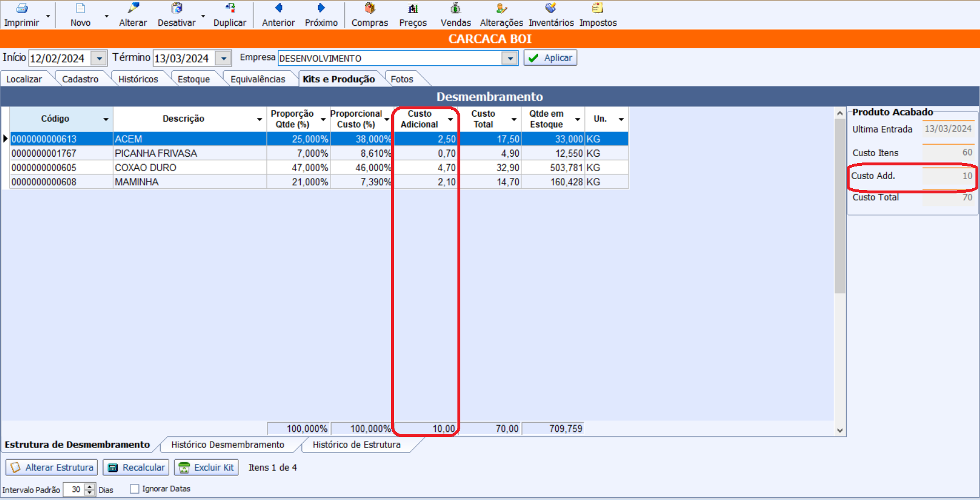Open Inventários toolbar icon
Image resolution: width=980 pixels, height=500 pixels.
[551, 9]
